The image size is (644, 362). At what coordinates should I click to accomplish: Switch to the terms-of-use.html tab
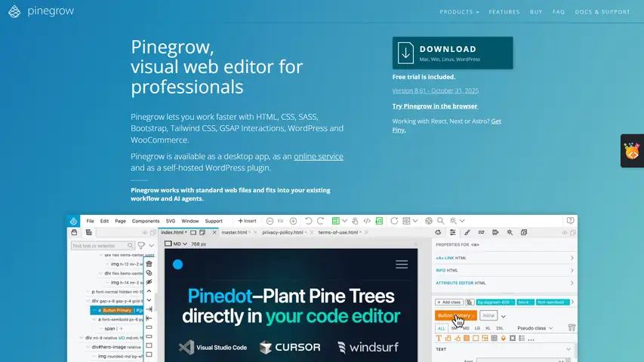click(x=339, y=232)
